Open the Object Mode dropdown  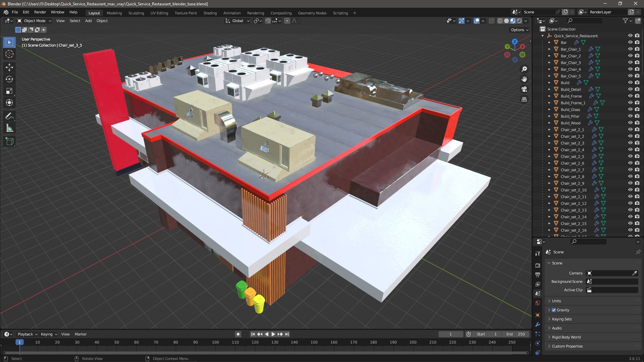tap(35, 21)
